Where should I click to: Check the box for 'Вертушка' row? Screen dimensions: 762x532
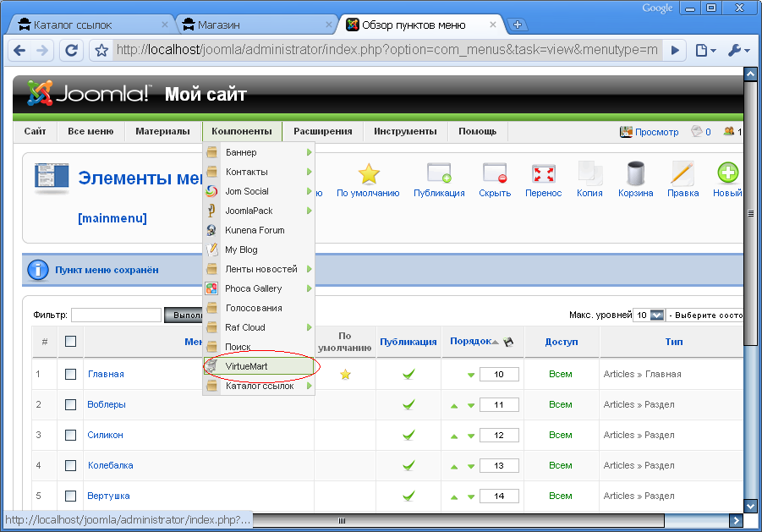click(x=70, y=496)
